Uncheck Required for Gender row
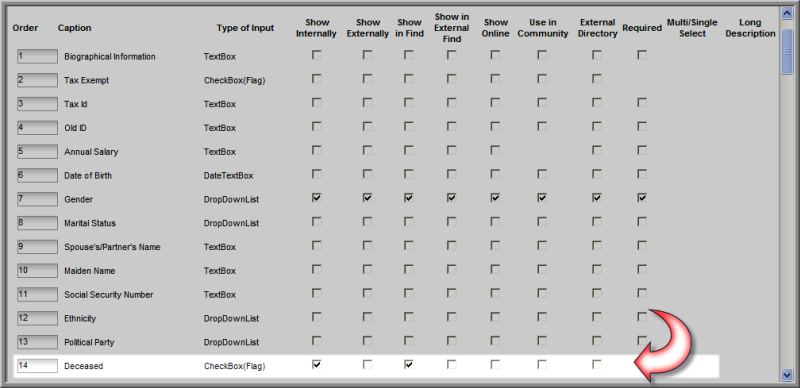 click(x=642, y=198)
